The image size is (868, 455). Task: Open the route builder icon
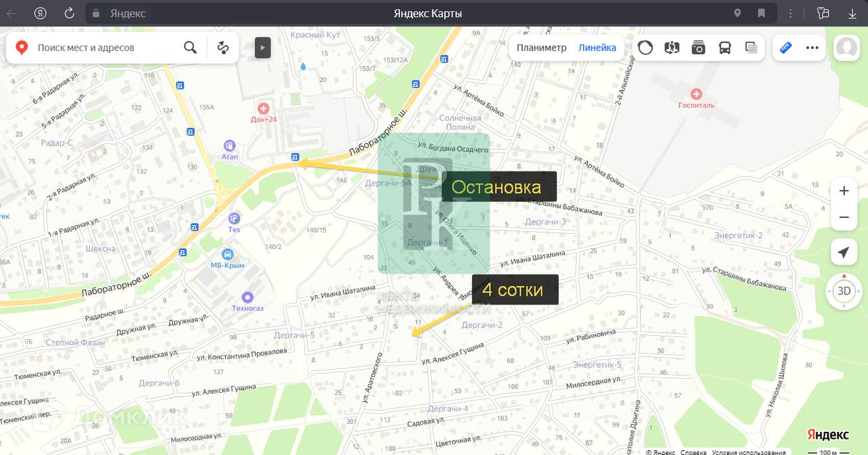click(x=223, y=47)
